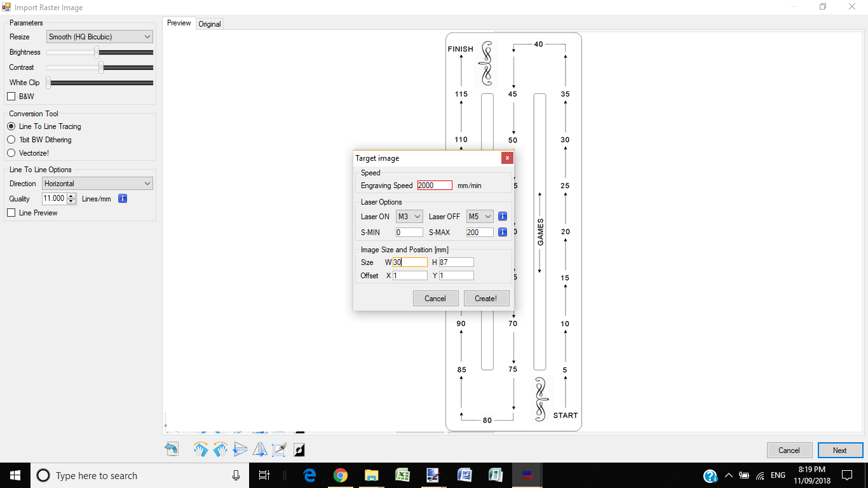The width and height of the screenshot is (868, 488).
Task: Show hidden system tray icons
Action: 728,475
